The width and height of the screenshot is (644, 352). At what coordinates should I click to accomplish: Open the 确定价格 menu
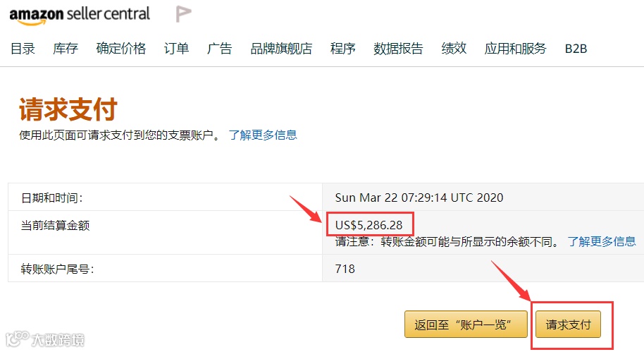click(121, 49)
